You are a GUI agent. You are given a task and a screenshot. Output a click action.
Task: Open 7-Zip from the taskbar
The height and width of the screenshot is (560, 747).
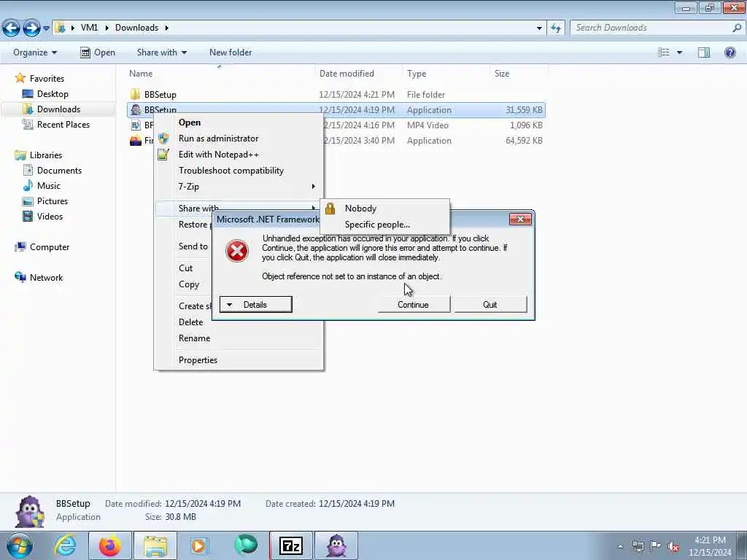[x=291, y=545]
